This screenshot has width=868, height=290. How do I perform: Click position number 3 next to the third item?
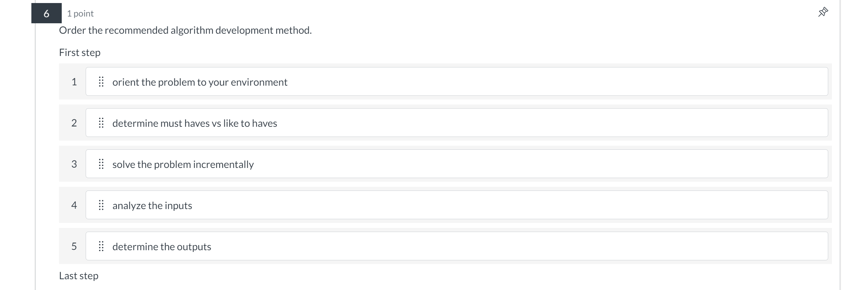74,164
